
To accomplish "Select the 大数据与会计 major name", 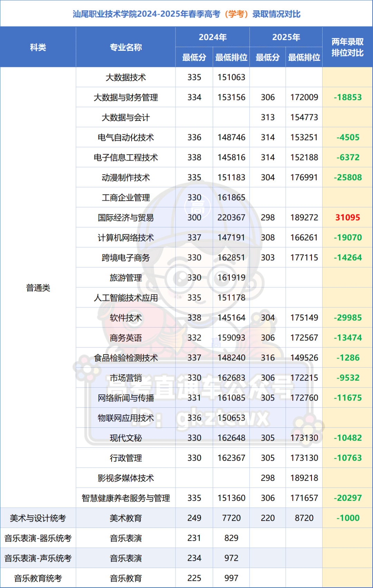I will click(x=126, y=117).
